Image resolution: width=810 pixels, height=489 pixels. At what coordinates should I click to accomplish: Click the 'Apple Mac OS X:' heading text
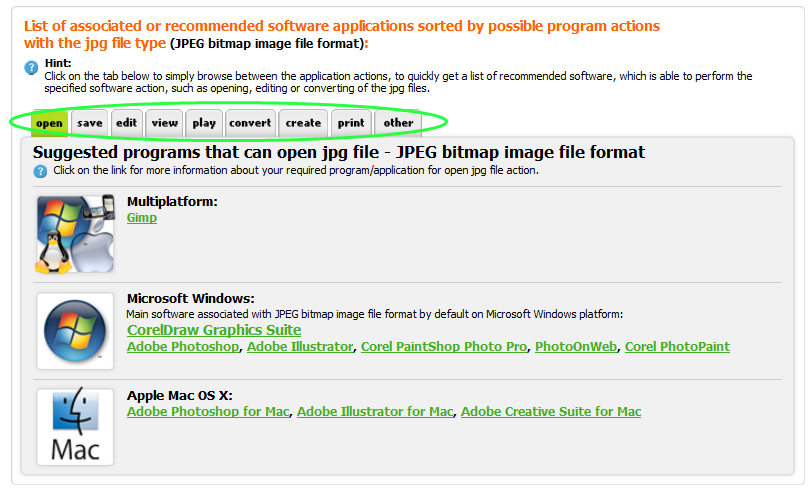(180, 396)
